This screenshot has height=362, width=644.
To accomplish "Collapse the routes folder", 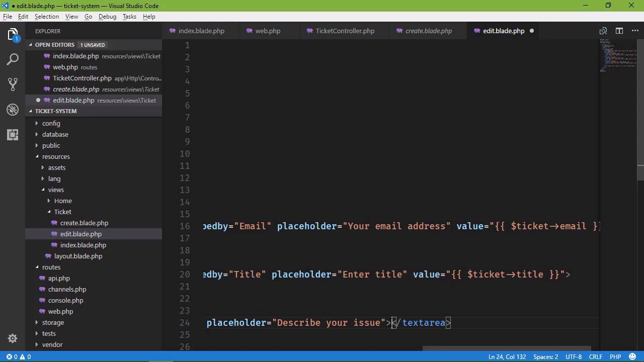I will click(x=36, y=267).
